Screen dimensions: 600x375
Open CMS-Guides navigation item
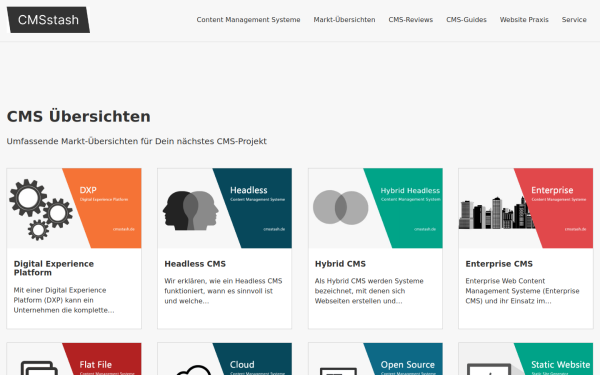point(466,20)
